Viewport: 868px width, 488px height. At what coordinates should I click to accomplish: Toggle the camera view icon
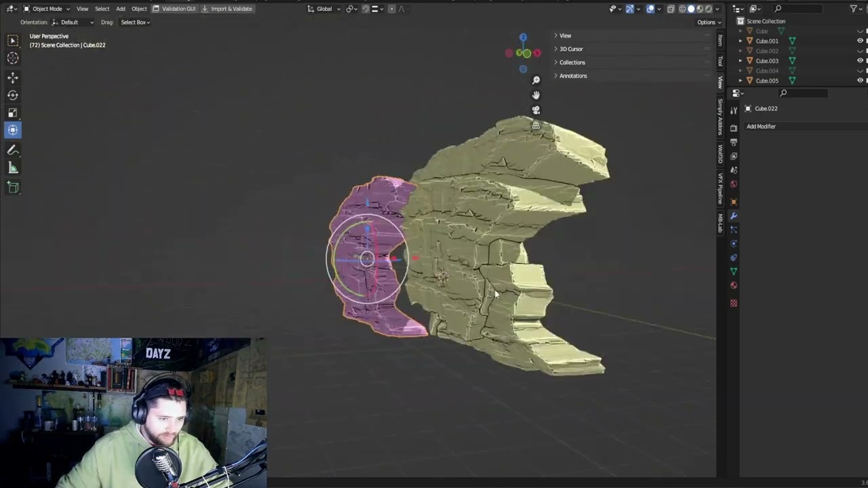tap(536, 110)
